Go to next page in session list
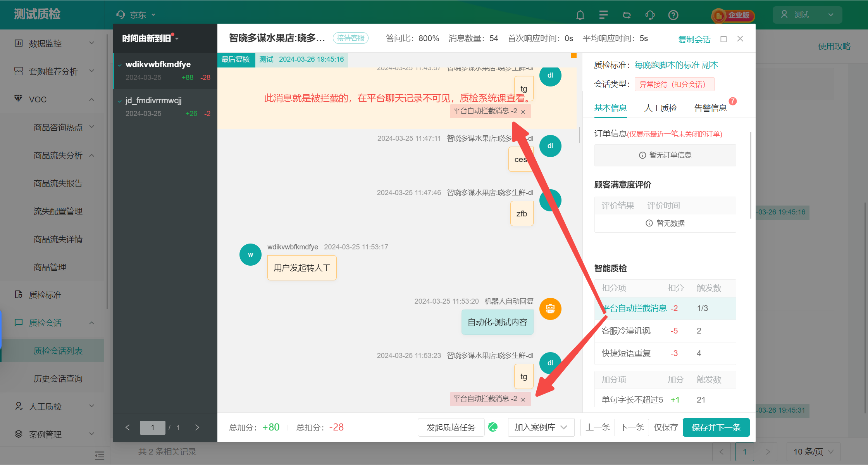The width and height of the screenshot is (868, 465). 197,427
